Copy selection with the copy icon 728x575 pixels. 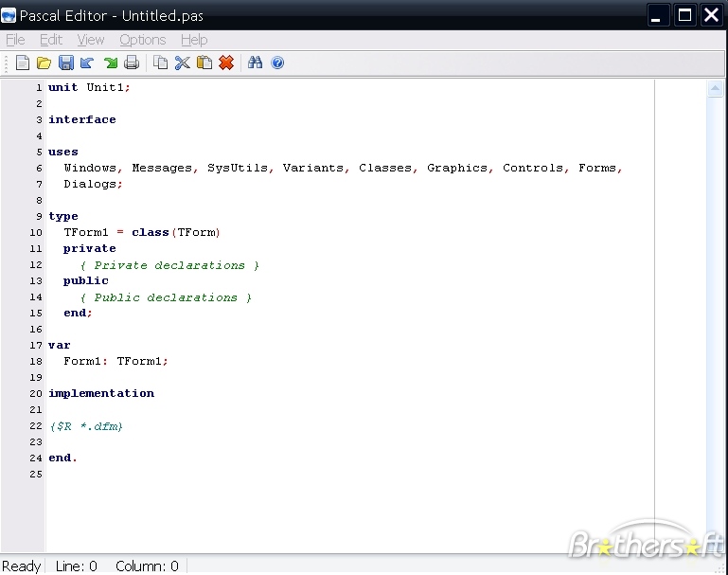pyautogui.click(x=161, y=63)
